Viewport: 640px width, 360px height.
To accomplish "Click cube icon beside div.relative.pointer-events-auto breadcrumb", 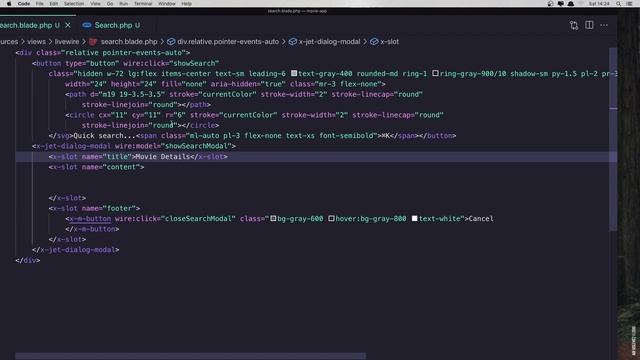I will tap(171, 42).
